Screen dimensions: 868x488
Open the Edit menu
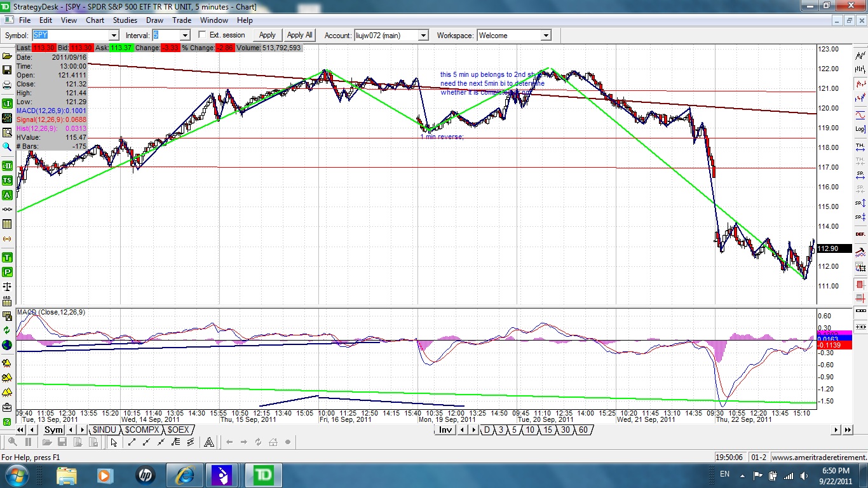(x=46, y=20)
